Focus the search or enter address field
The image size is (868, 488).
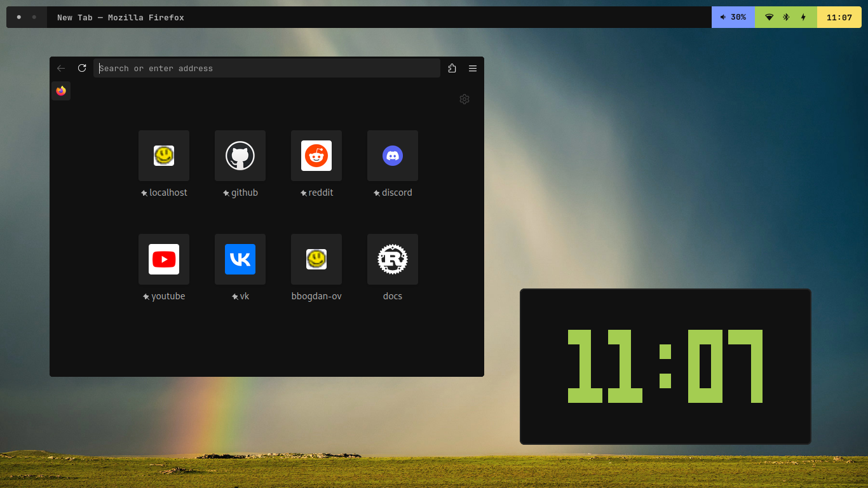pyautogui.click(x=267, y=68)
